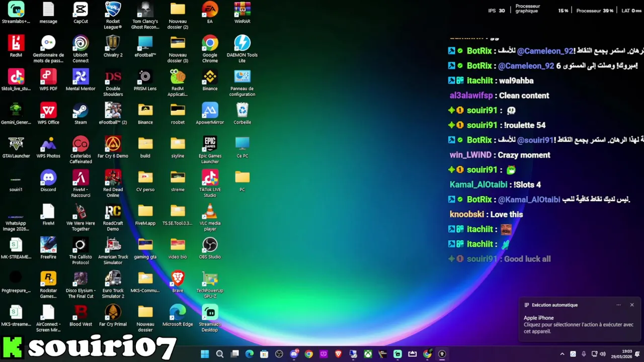The image size is (644, 362).
Task: Open TechPowerUp GPU-Z shortcut
Action: [x=210, y=285]
